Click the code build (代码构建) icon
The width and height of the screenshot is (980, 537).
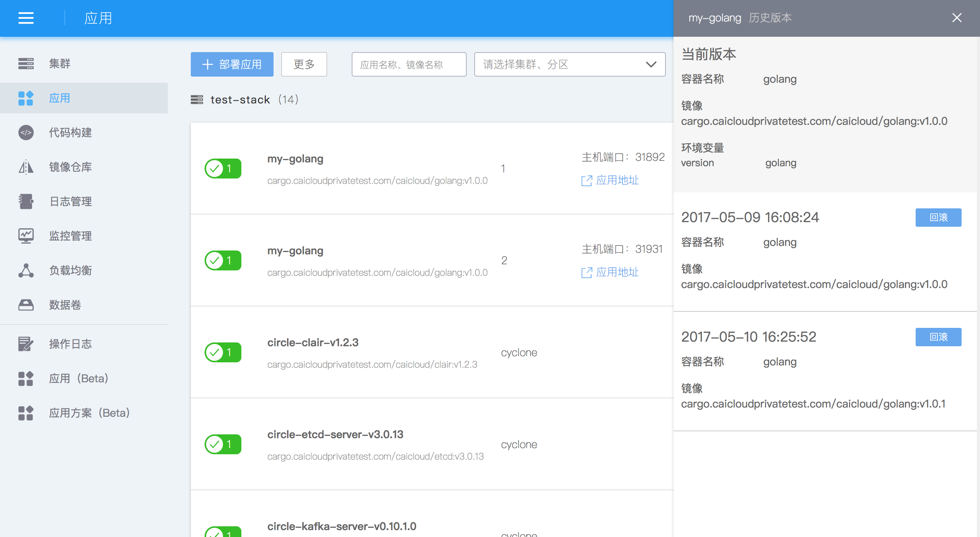coord(26,133)
